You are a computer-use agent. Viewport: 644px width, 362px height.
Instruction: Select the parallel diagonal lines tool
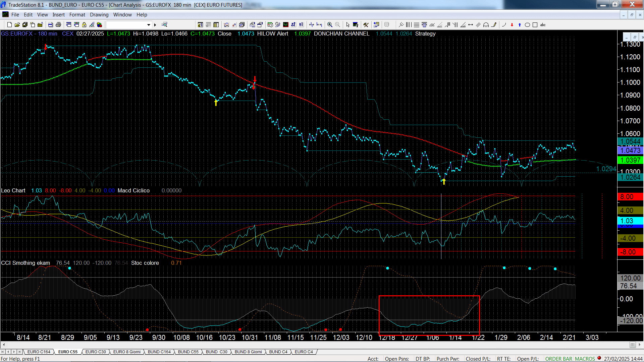(x=478, y=24)
